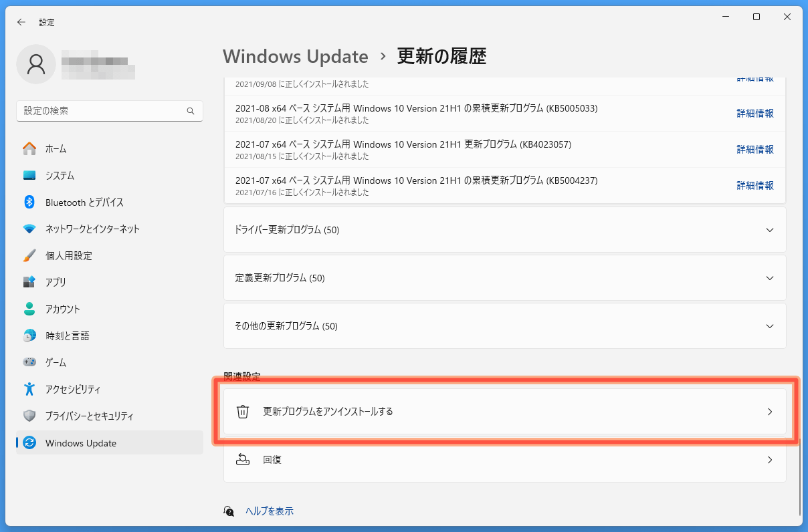Click the アカウント person icon
The width and height of the screenshot is (808, 532).
pyautogui.click(x=29, y=309)
